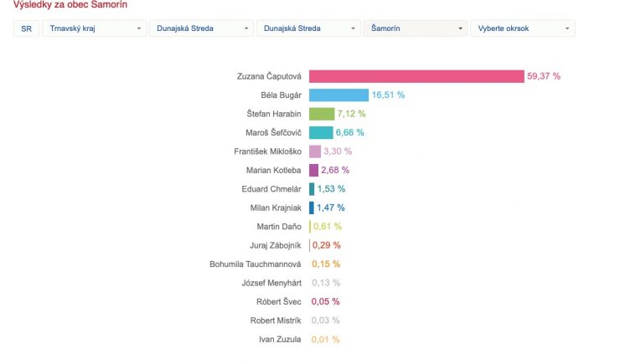
Task: Click František Mikloško's light purple bar
Action: [315, 151]
